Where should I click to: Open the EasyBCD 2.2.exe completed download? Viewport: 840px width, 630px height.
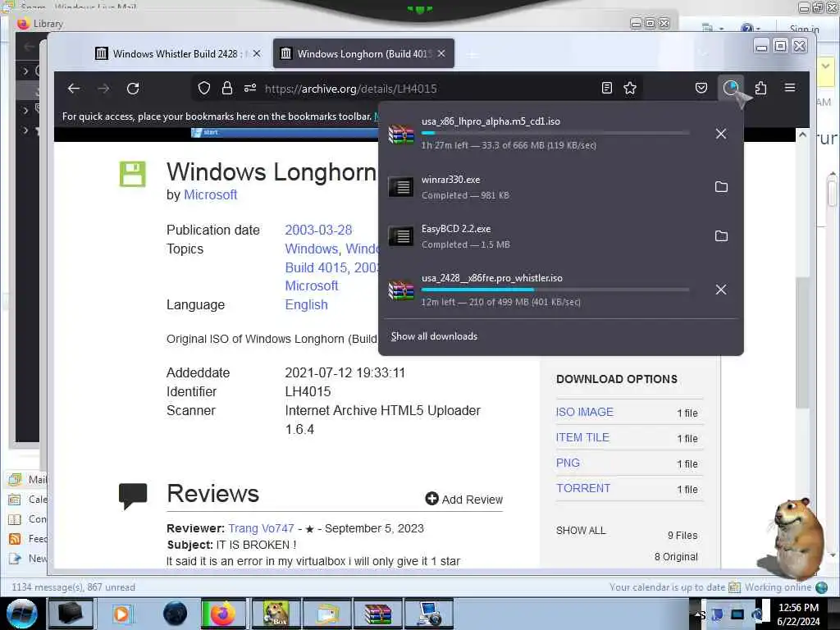point(544,236)
